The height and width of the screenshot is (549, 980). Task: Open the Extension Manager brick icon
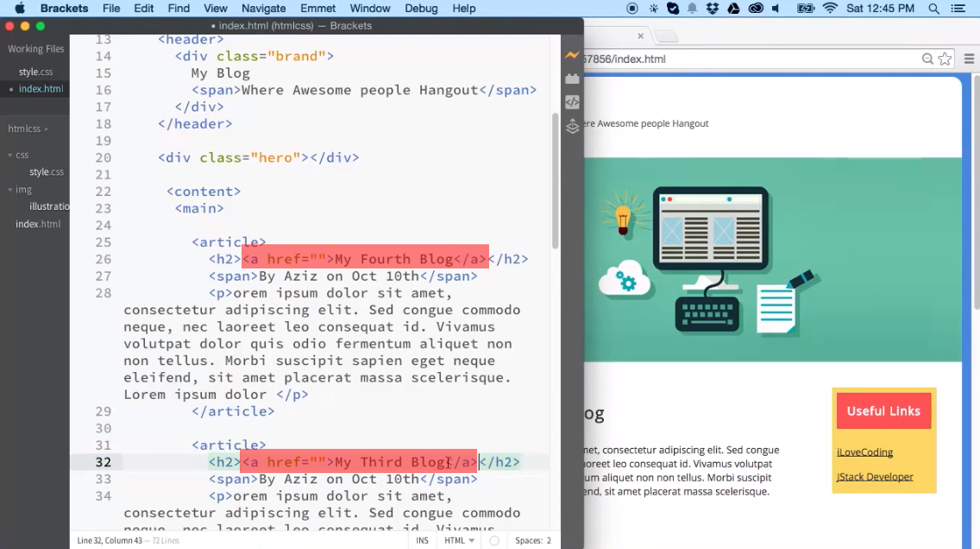[572, 79]
